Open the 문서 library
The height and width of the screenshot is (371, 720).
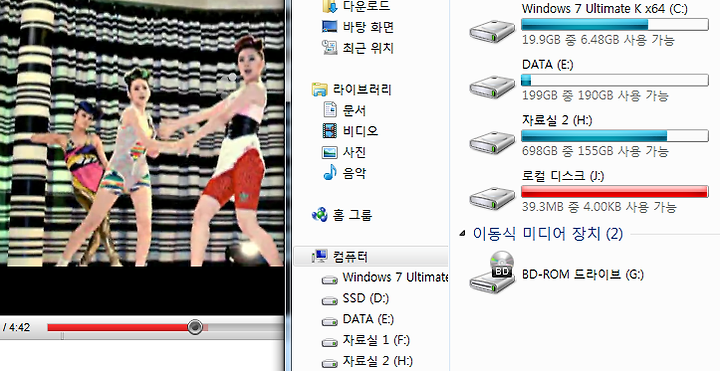click(354, 110)
